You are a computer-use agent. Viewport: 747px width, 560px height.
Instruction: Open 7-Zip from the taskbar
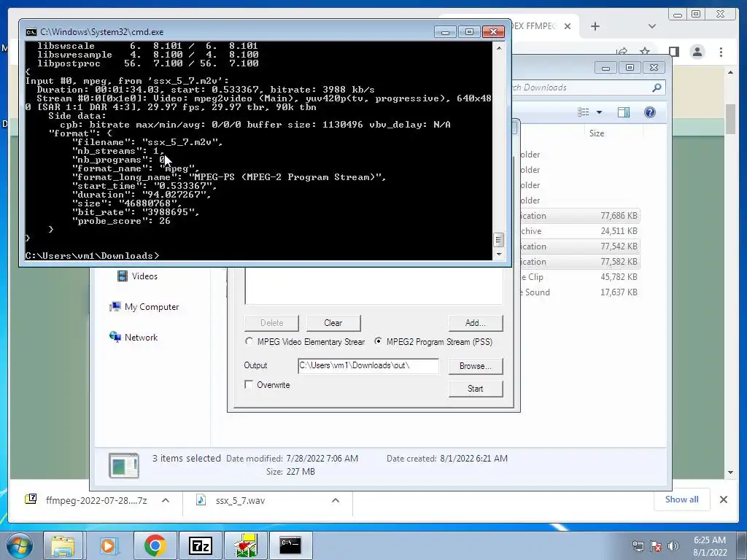(200, 545)
